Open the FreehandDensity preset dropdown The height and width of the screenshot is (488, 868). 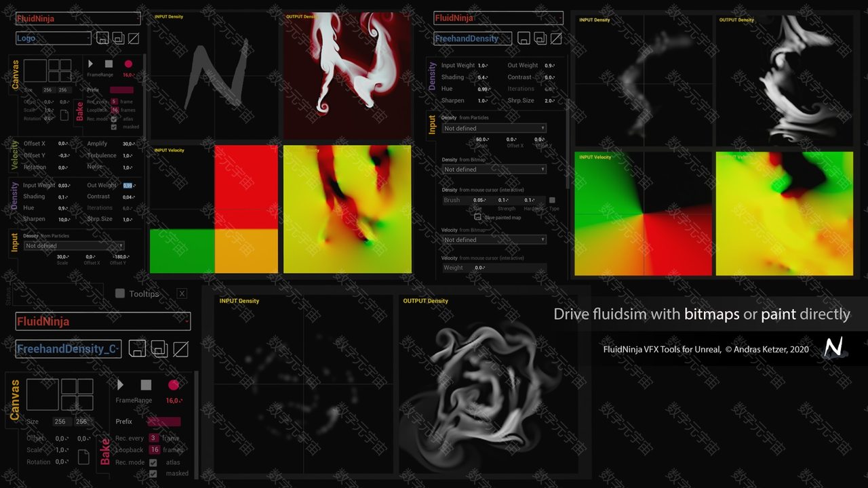point(473,39)
